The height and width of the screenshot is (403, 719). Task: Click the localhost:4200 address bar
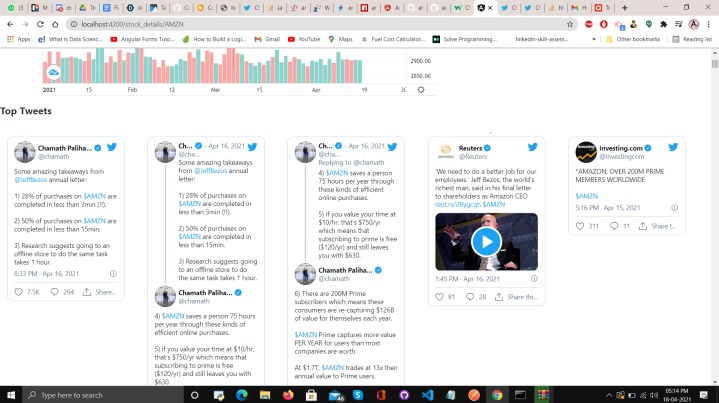321,24
